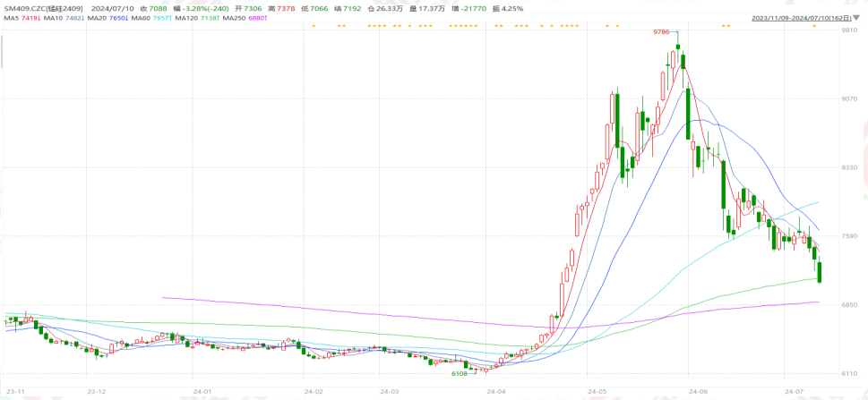Select the SM409.CZC[锰硅2409] contract title
The height and width of the screenshot is (400, 868).
(x=44, y=9)
